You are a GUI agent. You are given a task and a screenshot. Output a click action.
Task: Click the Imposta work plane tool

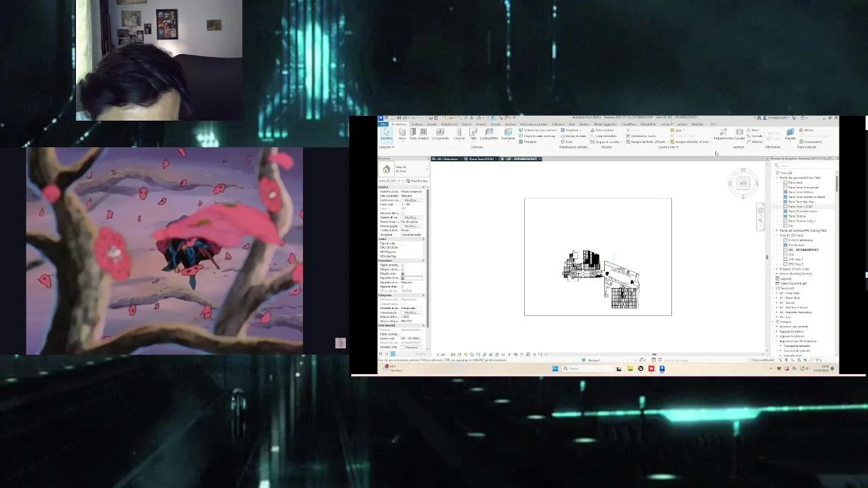click(x=790, y=135)
